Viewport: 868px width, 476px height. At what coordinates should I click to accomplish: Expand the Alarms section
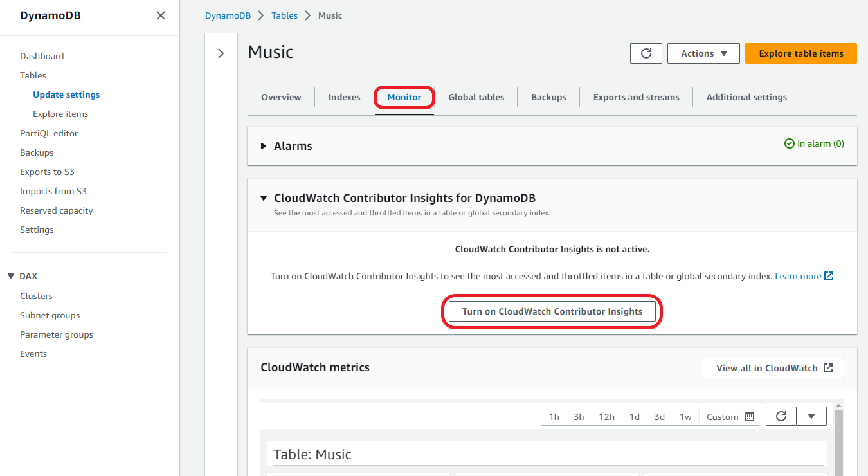point(264,146)
